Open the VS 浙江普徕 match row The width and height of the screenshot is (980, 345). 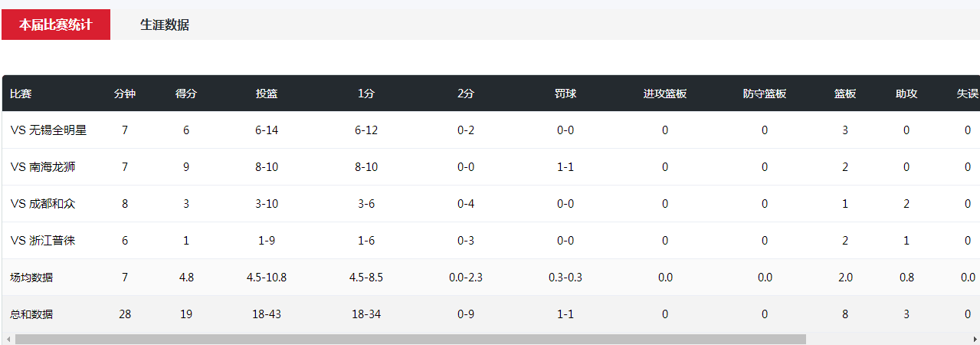coord(491,241)
